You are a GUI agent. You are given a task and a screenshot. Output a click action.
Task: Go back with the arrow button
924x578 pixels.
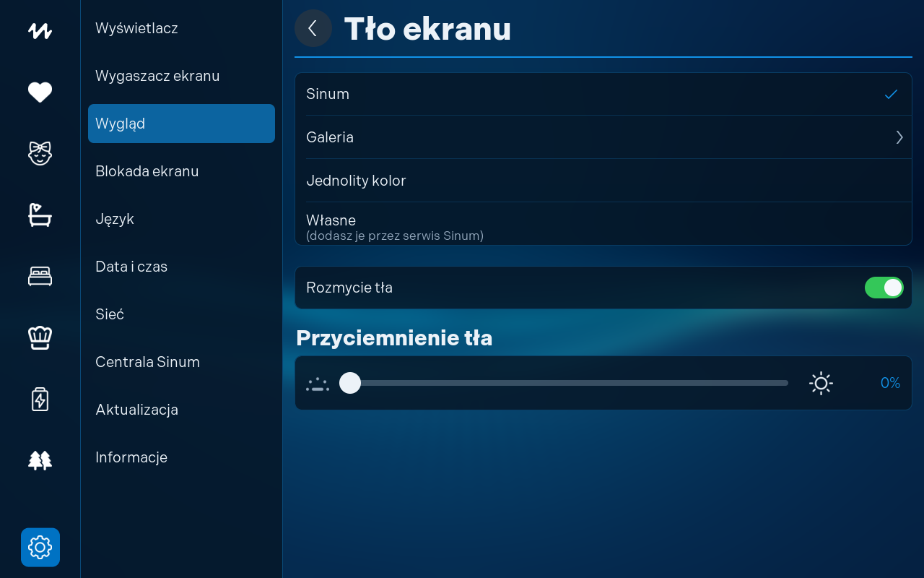(x=313, y=28)
